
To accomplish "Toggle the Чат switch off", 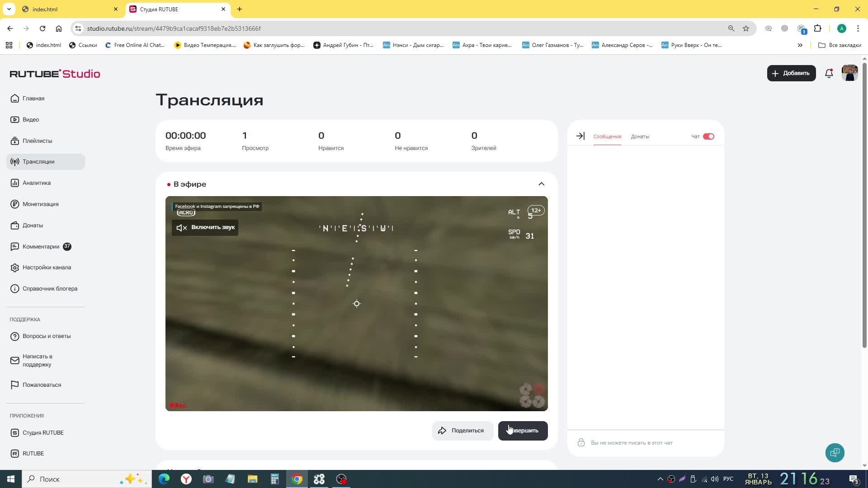I will tap(708, 136).
